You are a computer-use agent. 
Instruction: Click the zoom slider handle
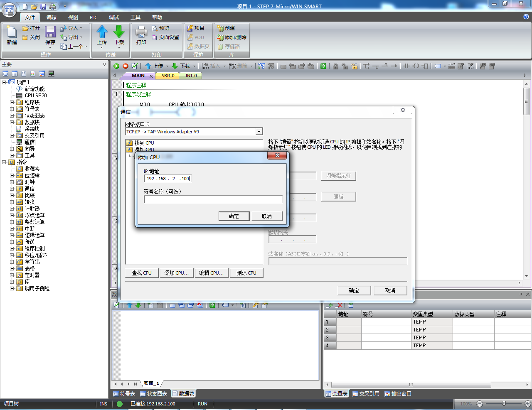(x=504, y=403)
